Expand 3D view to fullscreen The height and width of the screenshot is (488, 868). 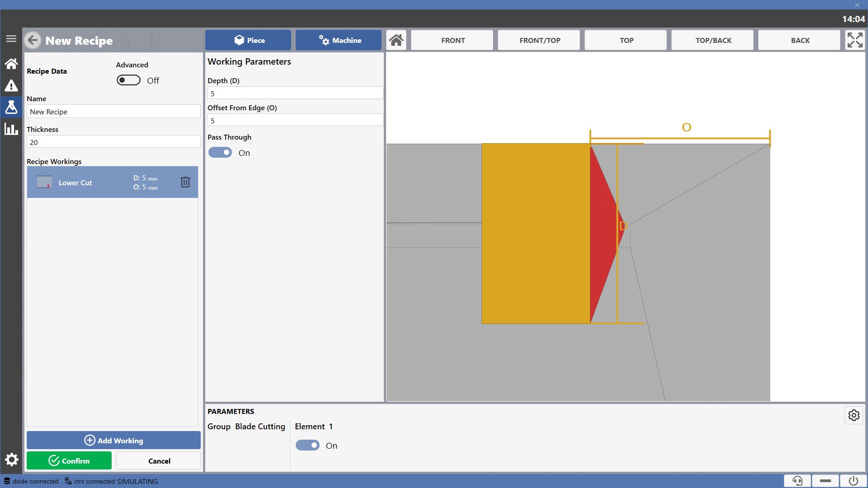[x=855, y=40]
